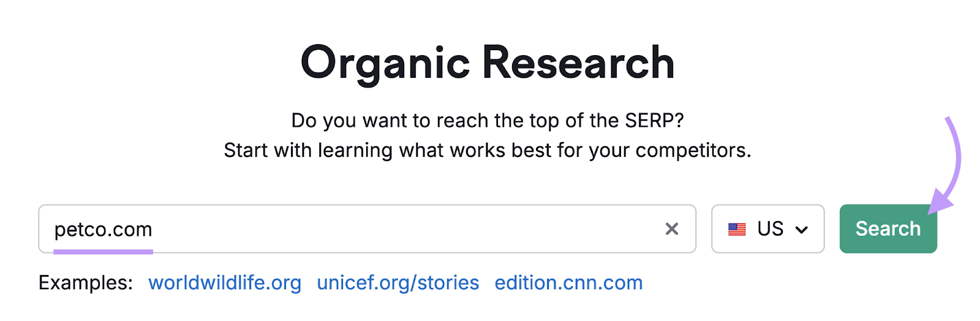Image resolution: width=980 pixels, height=321 pixels.
Task: Click the word "Research" in the title
Action: tap(578, 63)
